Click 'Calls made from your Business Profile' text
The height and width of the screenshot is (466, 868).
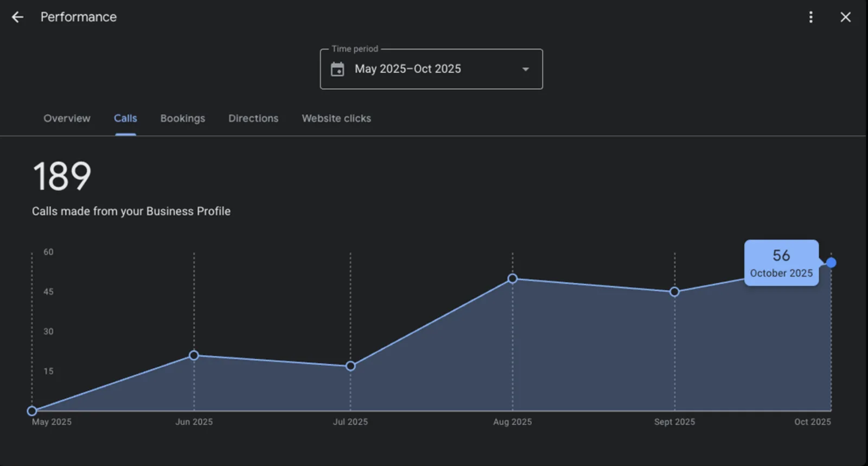click(x=131, y=211)
